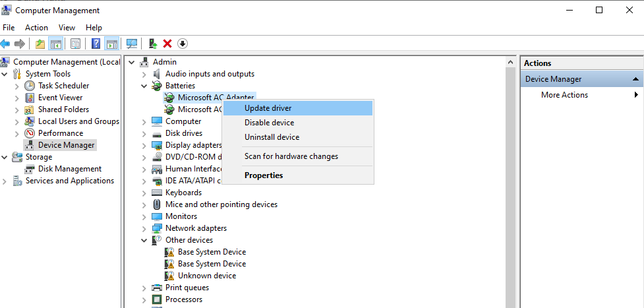
Task: Open the Properties toolbar icon
Action: pos(75,44)
